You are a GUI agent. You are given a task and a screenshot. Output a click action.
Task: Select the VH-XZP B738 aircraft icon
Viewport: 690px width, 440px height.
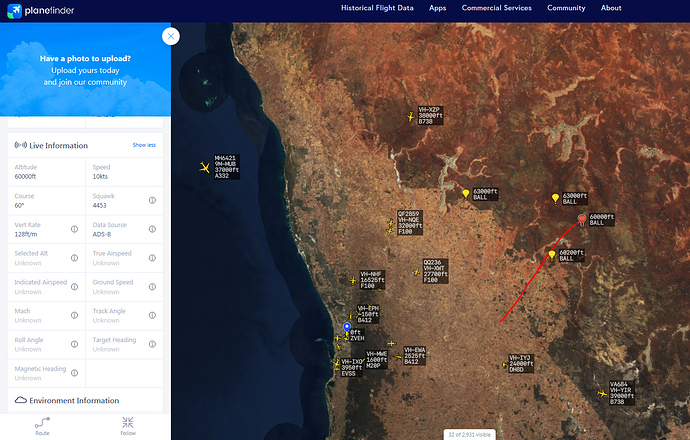tap(411, 117)
